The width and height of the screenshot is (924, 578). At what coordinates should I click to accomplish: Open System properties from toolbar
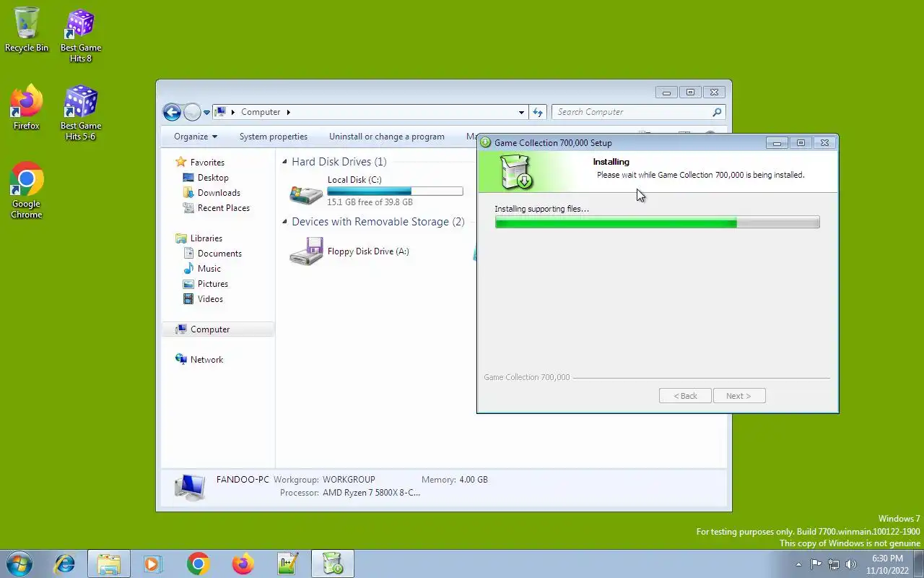[x=274, y=137]
